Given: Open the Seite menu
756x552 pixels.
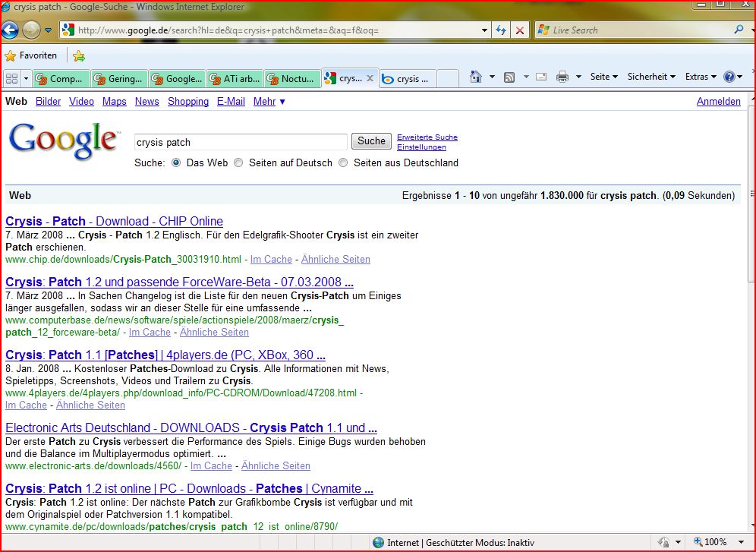Looking at the screenshot, I should tap(603, 77).
